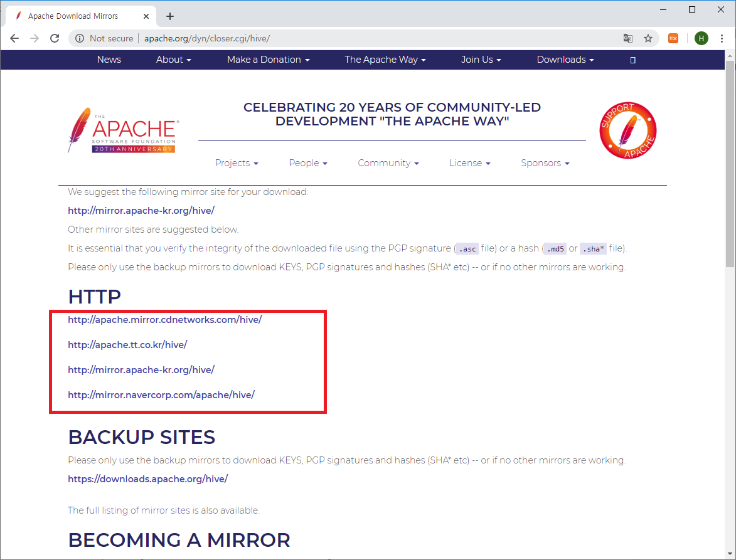Open the News menu item

[109, 60]
